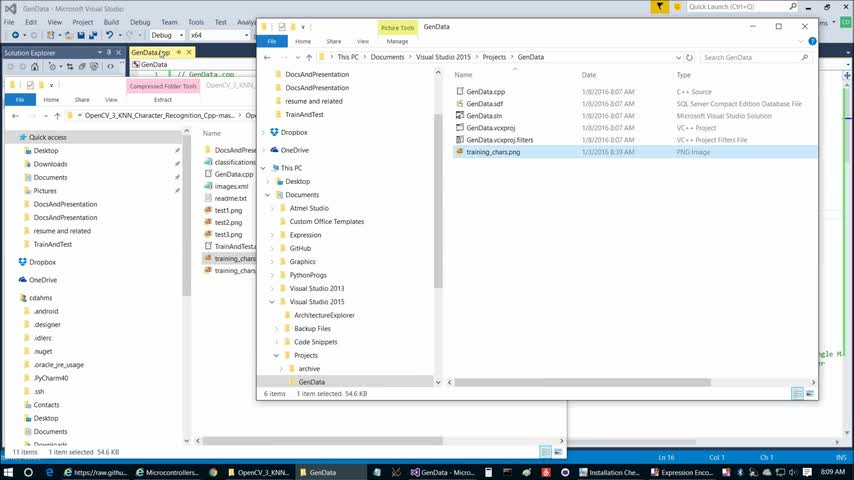The image size is (854, 480).
Task: Click Back arrow in rear OpenCV Explorer window
Action: (15, 116)
